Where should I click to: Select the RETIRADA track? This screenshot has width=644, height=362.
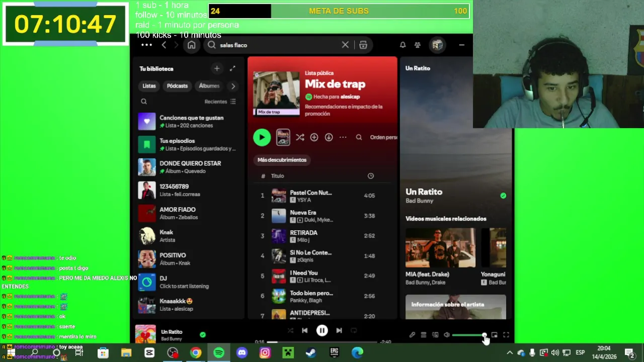point(322,236)
